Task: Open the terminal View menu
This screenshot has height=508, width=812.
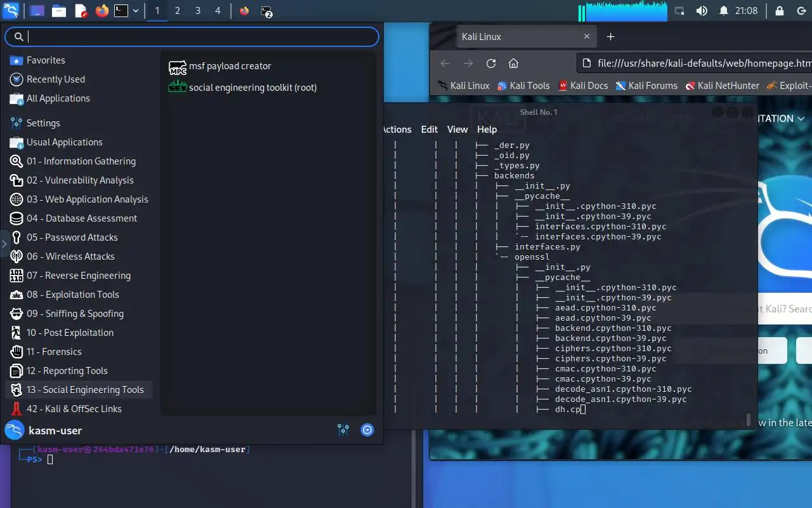Action: 457,129
